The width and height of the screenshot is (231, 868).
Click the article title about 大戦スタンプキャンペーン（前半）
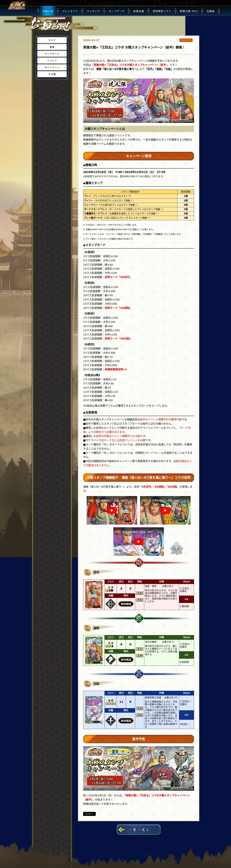click(134, 47)
